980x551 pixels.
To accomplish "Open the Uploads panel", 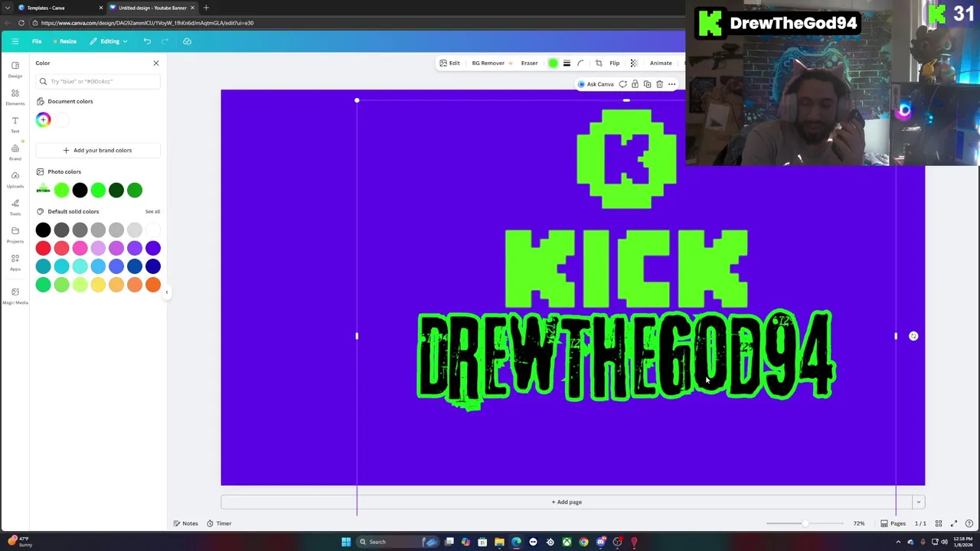I will 15,179.
